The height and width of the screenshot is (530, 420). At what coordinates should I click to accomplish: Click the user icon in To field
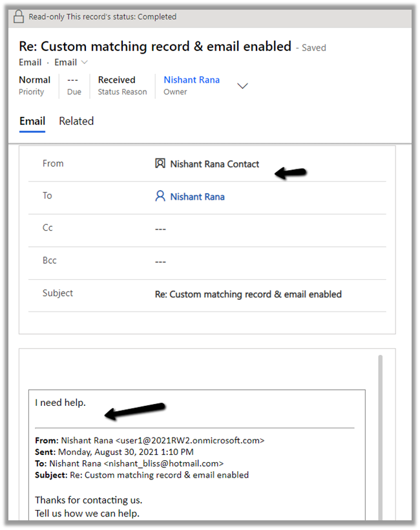160,196
